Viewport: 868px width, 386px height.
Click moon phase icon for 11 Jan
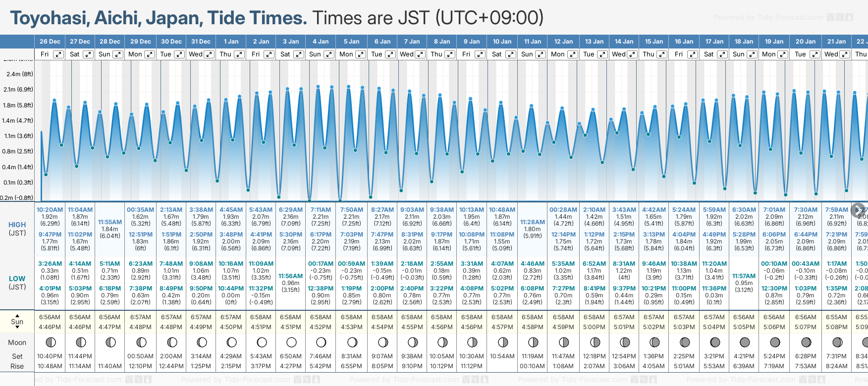[533, 342]
